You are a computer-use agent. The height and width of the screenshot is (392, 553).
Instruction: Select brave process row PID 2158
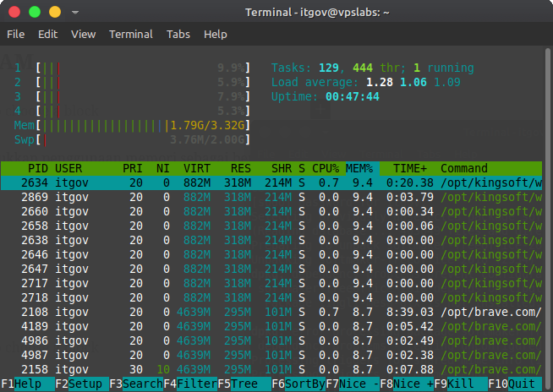271,369
